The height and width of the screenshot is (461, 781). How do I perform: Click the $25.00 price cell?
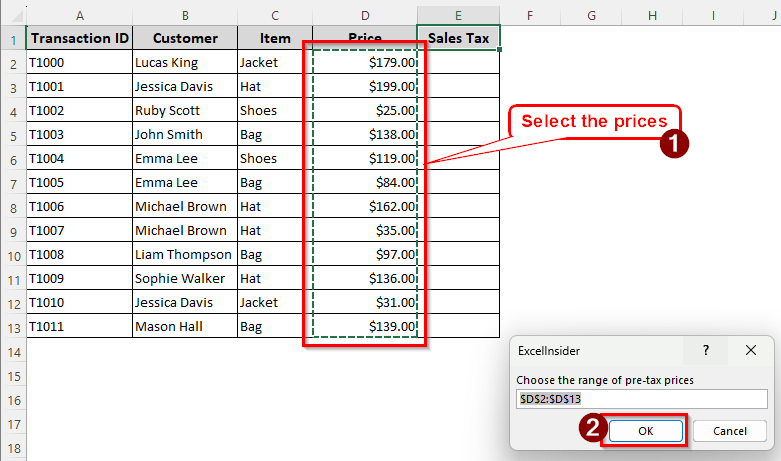(x=365, y=110)
